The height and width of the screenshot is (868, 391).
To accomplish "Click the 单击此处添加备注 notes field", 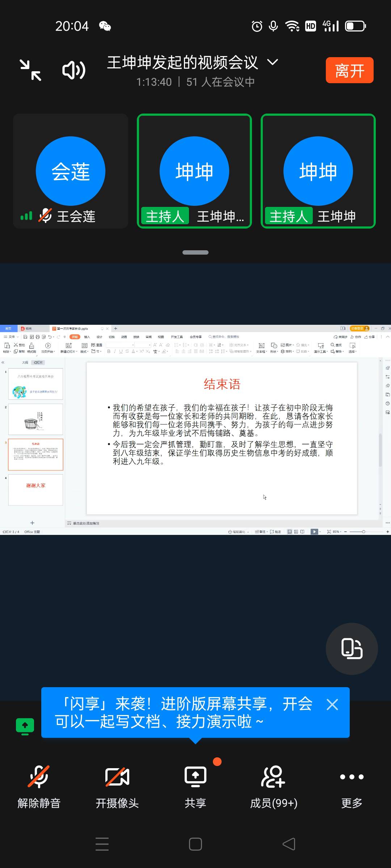I will click(86, 523).
